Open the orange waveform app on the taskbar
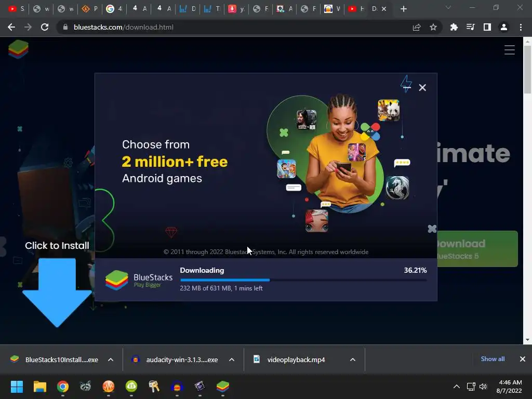The width and height of the screenshot is (532, 399). (109, 387)
